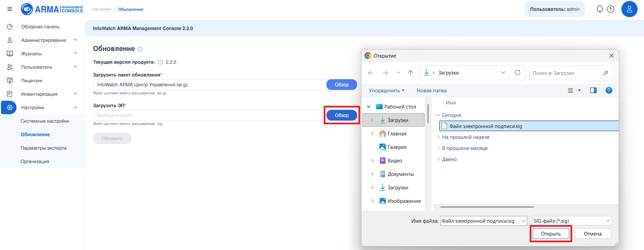Open the Обзорная панель menu item
This screenshot has width=644, height=250.
point(40,27)
